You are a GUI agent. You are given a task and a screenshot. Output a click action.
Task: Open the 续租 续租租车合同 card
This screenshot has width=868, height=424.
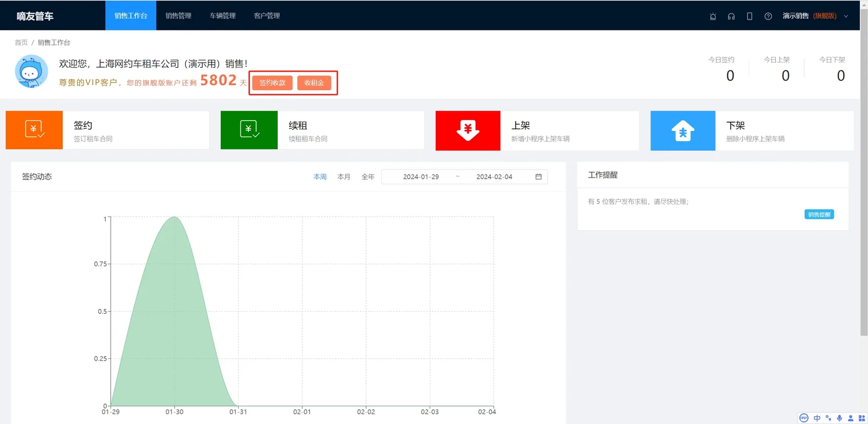(322, 130)
